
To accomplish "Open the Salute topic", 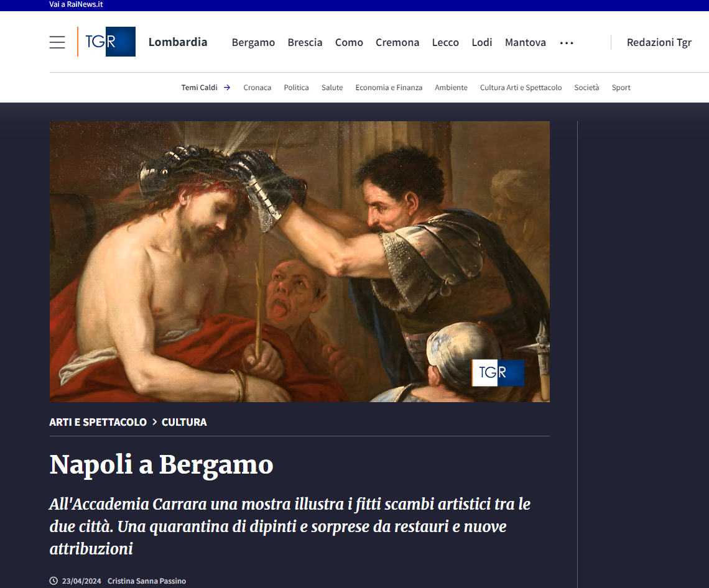I will (x=332, y=87).
